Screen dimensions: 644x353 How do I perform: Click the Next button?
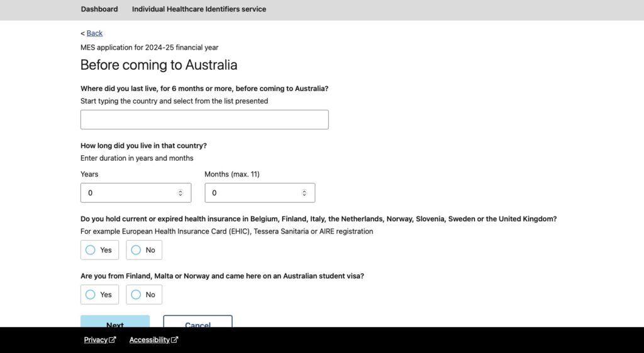pyautogui.click(x=115, y=322)
